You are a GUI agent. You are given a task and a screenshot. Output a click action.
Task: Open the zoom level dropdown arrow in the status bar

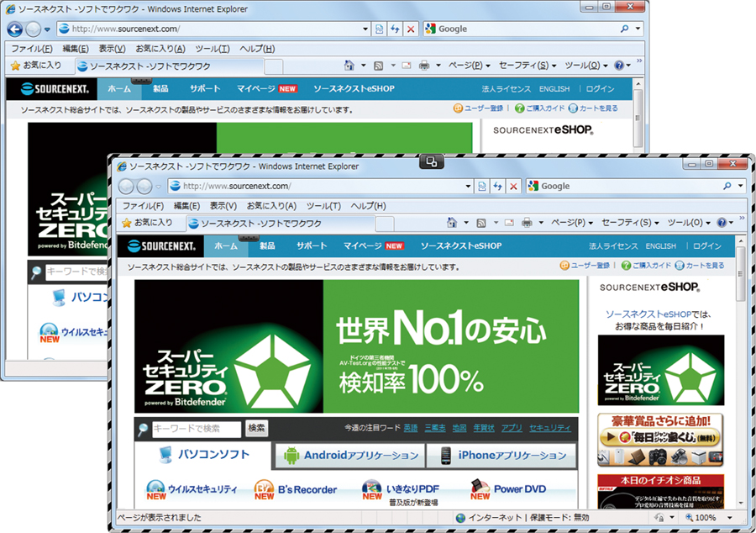(x=730, y=518)
